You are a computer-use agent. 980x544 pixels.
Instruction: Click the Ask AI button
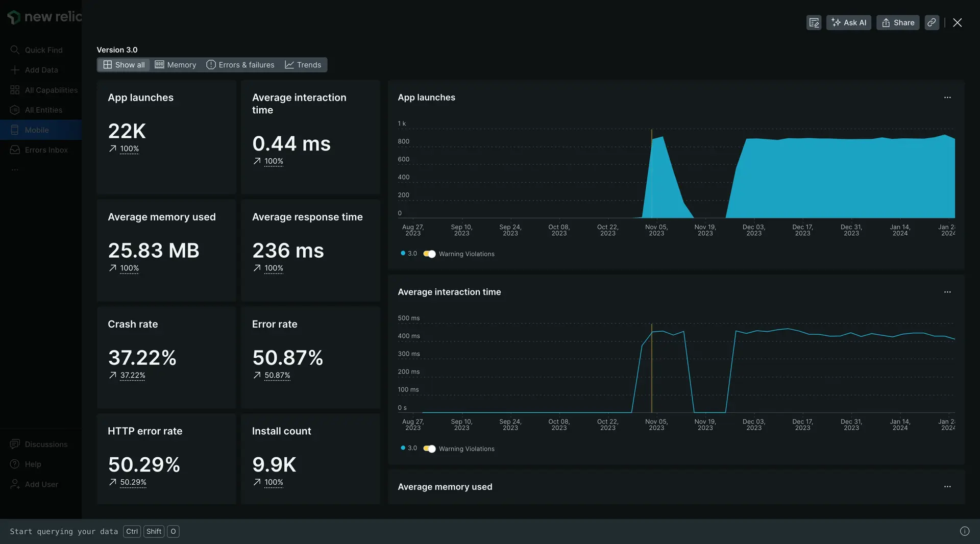tap(848, 22)
